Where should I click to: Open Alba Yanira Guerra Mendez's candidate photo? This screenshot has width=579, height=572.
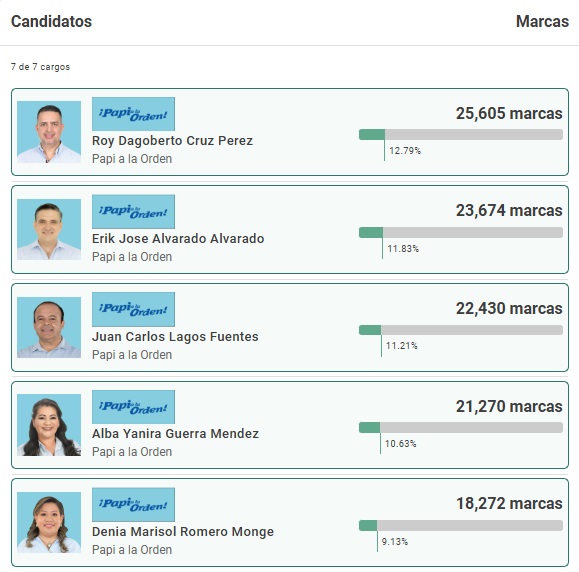49,425
